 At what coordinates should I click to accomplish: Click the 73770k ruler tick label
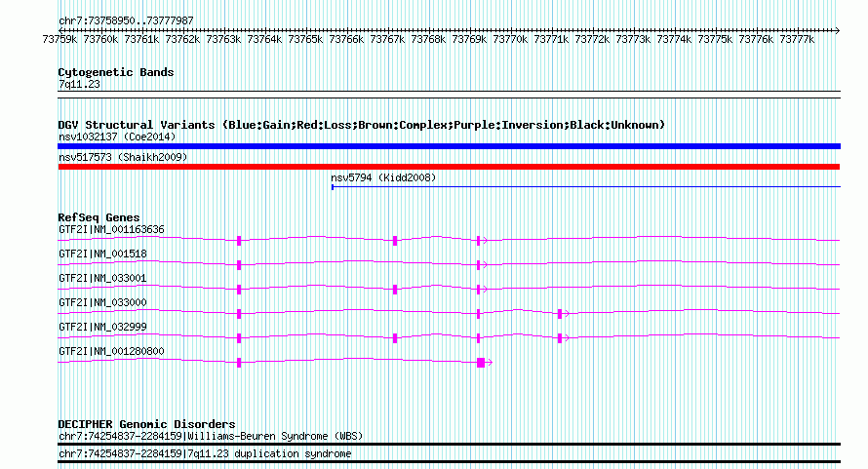(x=510, y=39)
